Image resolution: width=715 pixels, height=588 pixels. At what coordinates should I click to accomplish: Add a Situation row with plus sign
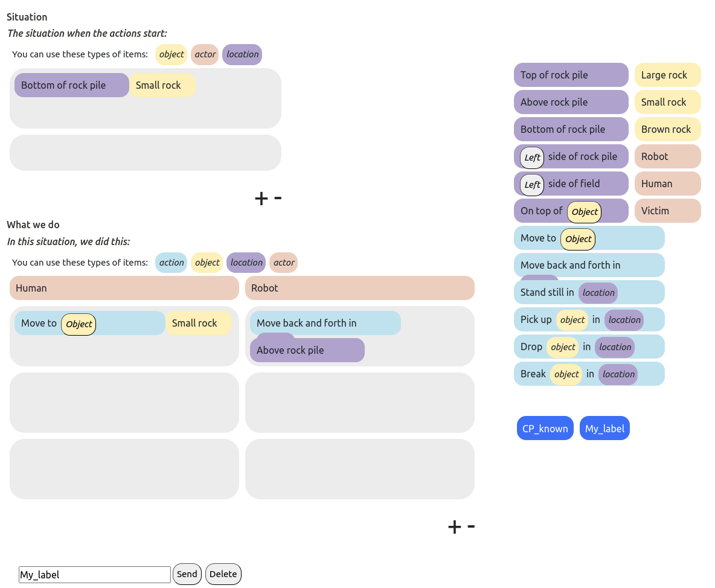(x=261, y=199)
